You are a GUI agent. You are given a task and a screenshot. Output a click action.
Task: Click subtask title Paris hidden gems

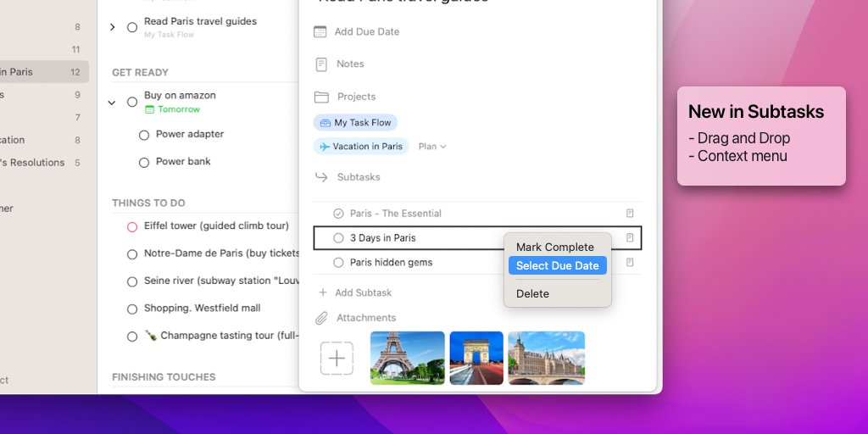(x=392, y=263)
